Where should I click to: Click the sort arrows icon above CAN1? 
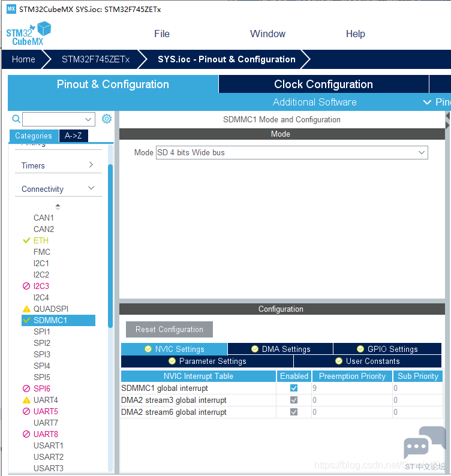click(x=58, y=207)
